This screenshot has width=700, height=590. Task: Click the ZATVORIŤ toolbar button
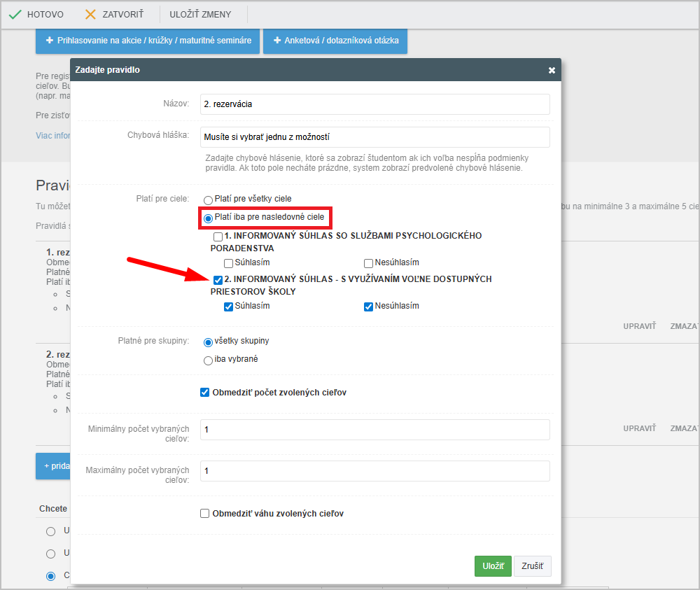(114, 14)
